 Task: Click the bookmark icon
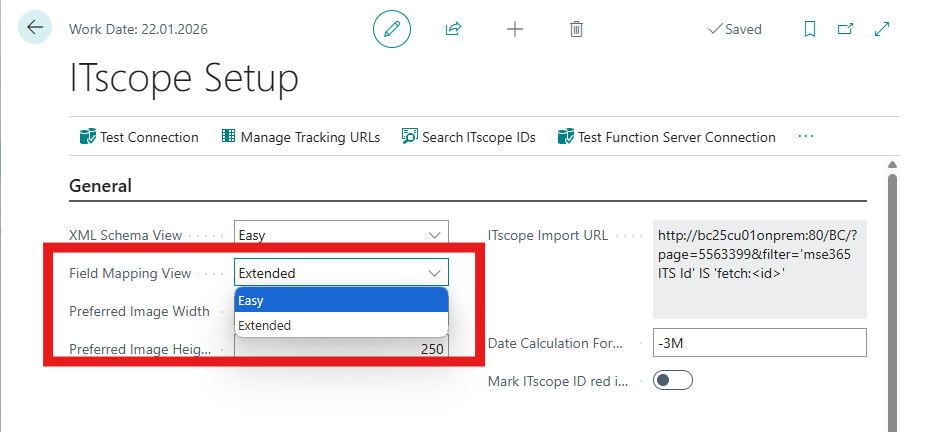point(810,29)
